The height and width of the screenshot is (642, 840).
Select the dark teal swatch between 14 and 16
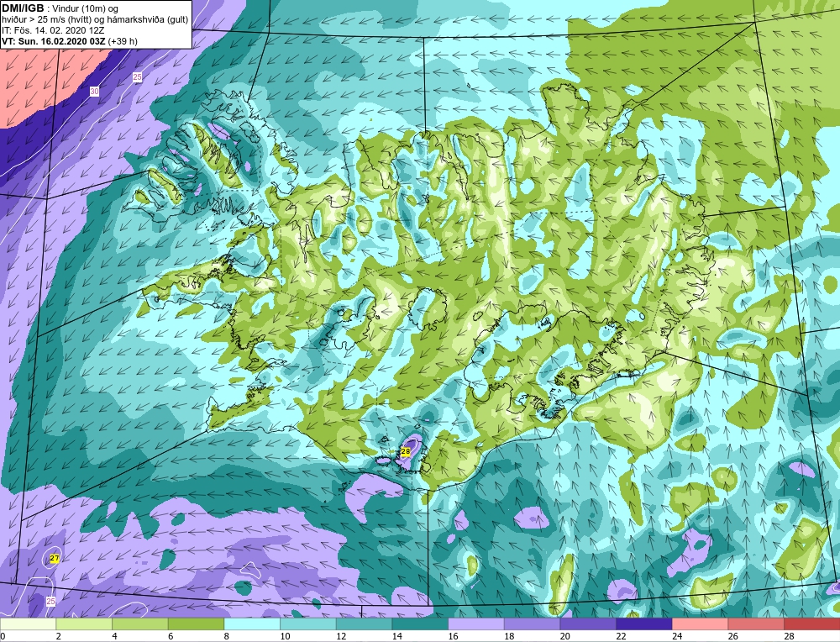click(420, 624)
